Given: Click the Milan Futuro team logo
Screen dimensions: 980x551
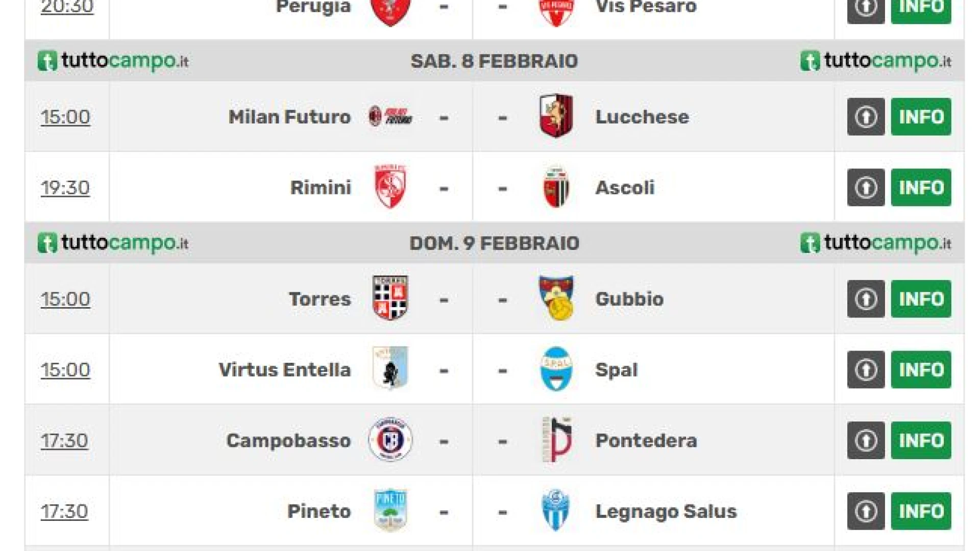Looking at the screenshot, I should [390, 117].
